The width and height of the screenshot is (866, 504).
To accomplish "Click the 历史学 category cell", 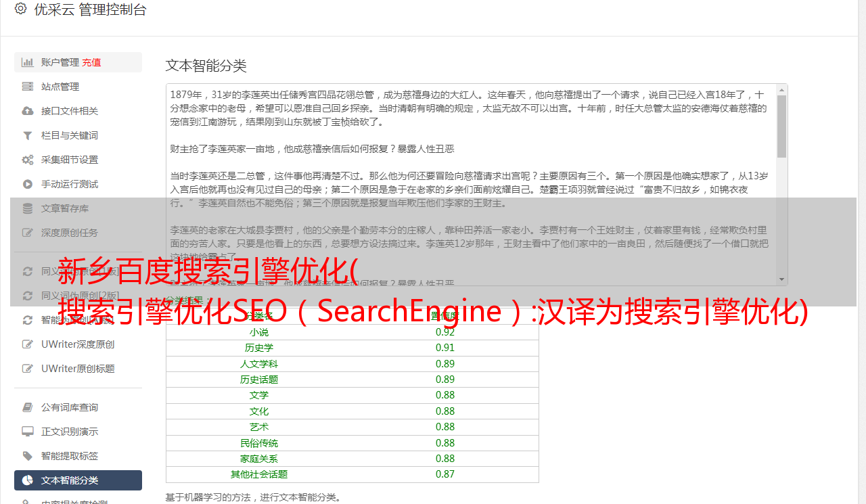I will coord(259,348).
